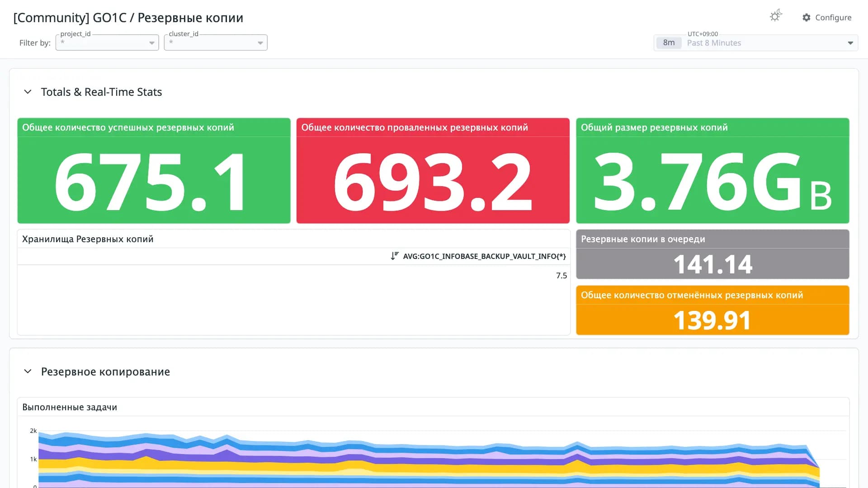
Task: Click the Хранилища Резервных копий widget title
Action: (88, 239)
